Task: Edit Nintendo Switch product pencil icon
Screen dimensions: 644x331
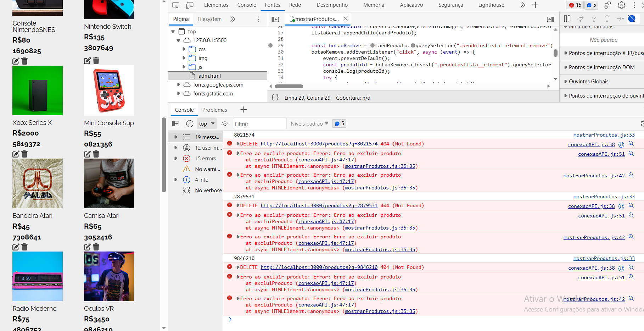Action: point(88,61)
